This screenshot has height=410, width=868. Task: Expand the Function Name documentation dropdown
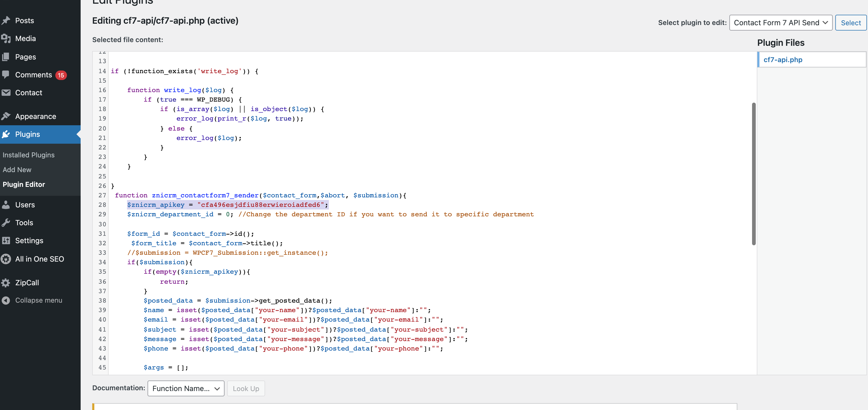186,388
